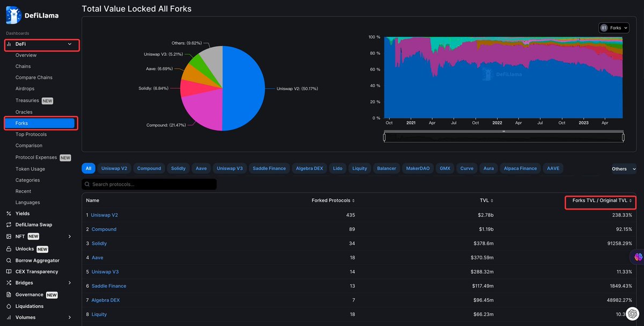The image size is (644, 326).
Task: Filter by Uniswap V2 tab
Action: coord(114,168)
